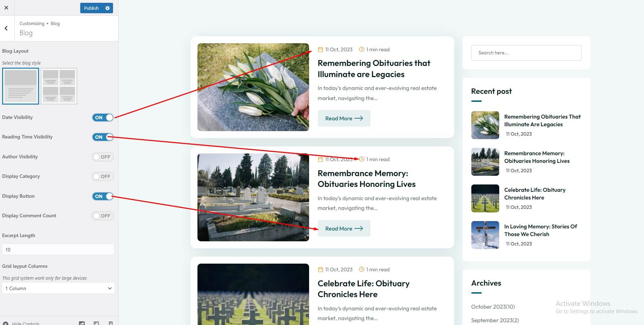
Task: Click sidebar lilies thumbnail in Recent post
Action: [485, 125]
